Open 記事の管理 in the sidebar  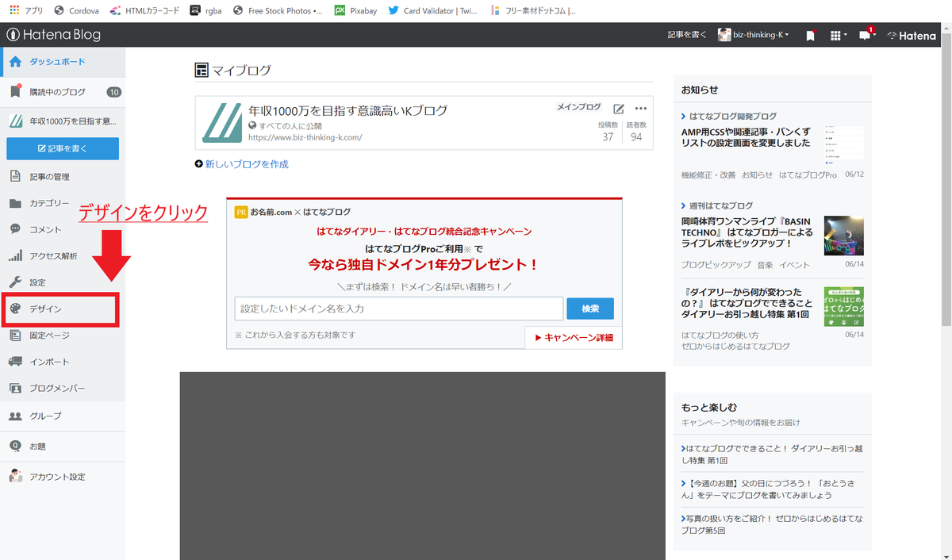coord(63,176)
